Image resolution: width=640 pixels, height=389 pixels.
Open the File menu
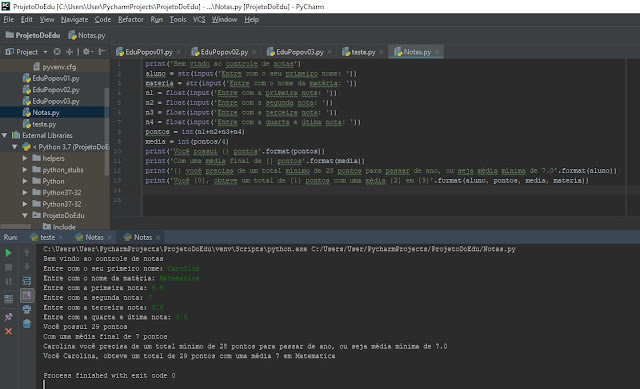pos(9,20)
